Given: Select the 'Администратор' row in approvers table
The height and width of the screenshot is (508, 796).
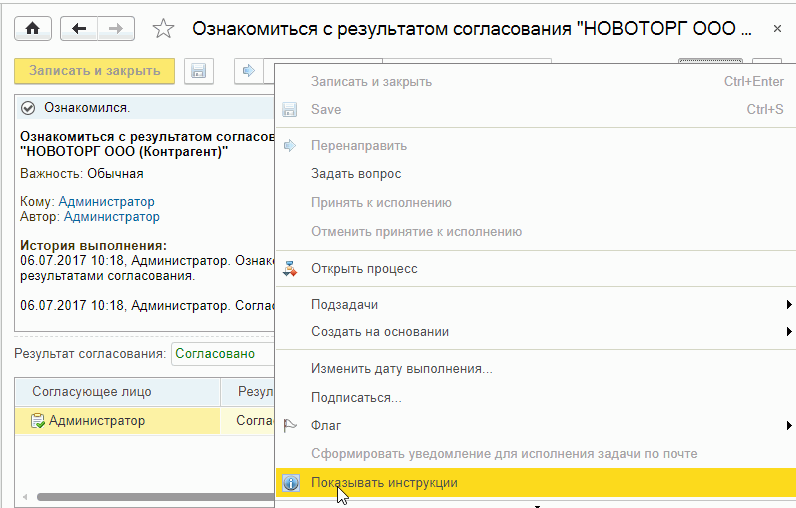Looking at the screenshot, I should 145,421.
